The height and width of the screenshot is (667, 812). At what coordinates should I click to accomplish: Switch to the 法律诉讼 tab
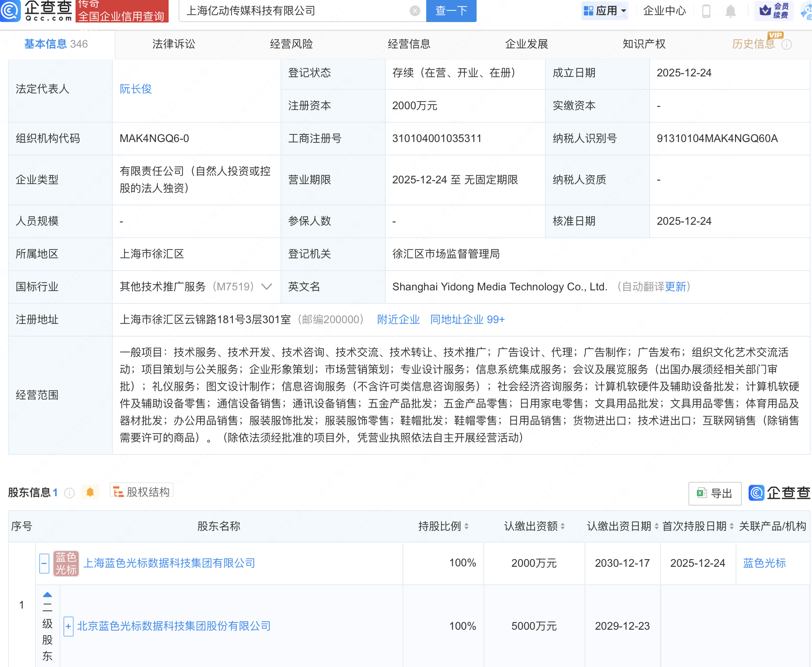pyautogui.click(x=174, y=44)
